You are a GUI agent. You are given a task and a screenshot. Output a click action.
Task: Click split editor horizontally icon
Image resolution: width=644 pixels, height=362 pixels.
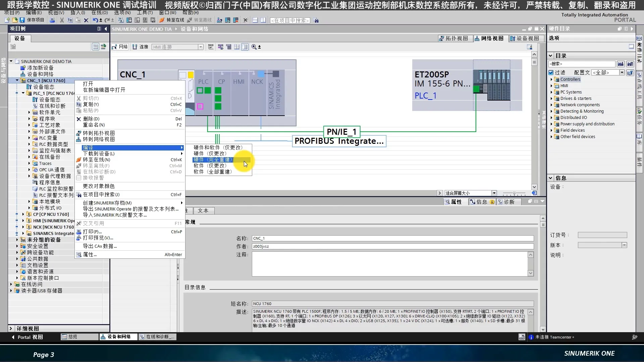pos(255,20)
